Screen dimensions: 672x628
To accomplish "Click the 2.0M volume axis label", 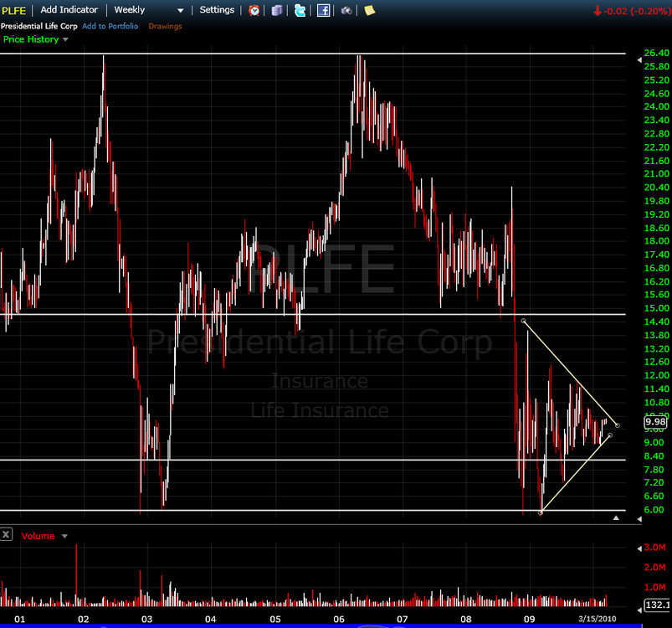I will (655, 567).
